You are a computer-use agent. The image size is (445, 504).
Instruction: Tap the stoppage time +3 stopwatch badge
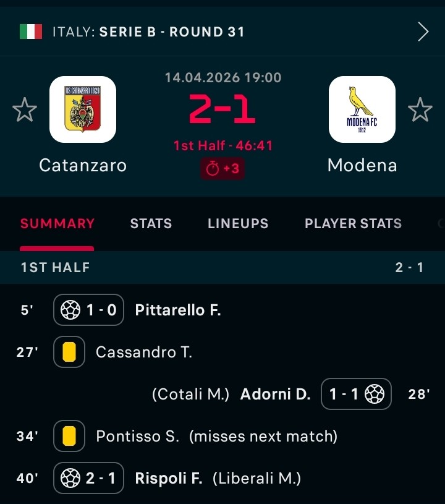[222, 169]
